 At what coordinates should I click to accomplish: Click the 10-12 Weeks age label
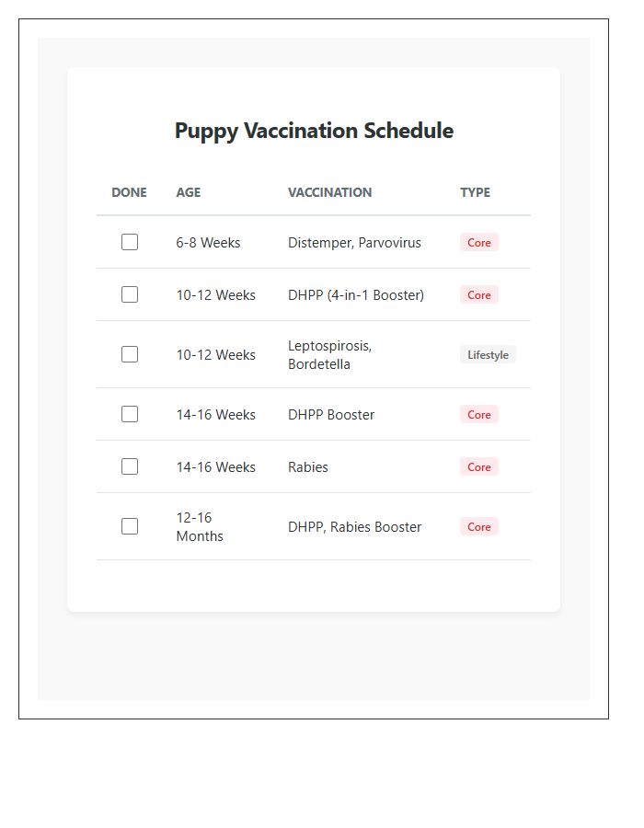pos(216,294)
